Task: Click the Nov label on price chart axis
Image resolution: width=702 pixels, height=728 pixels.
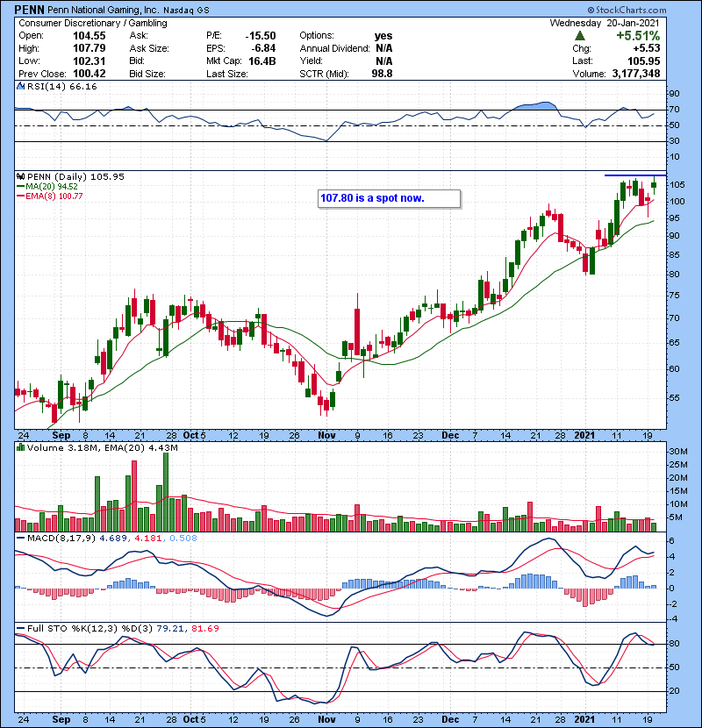Action: pyautogui.click(x=326, y=436)
